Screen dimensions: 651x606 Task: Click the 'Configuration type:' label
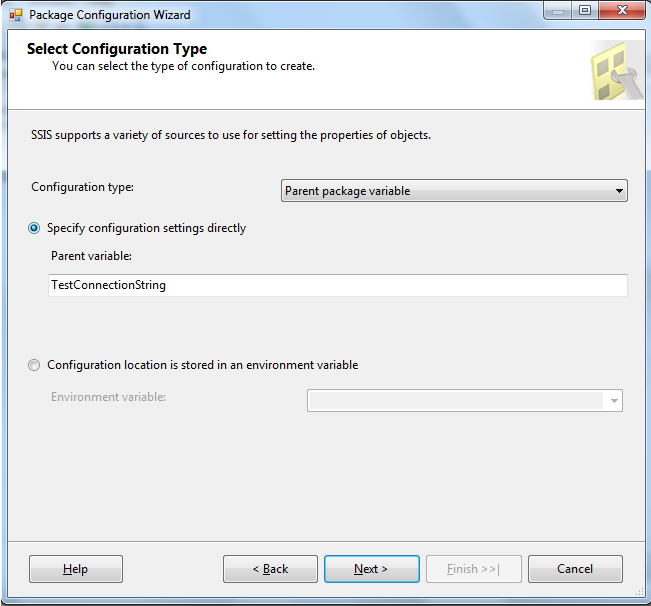83,187
